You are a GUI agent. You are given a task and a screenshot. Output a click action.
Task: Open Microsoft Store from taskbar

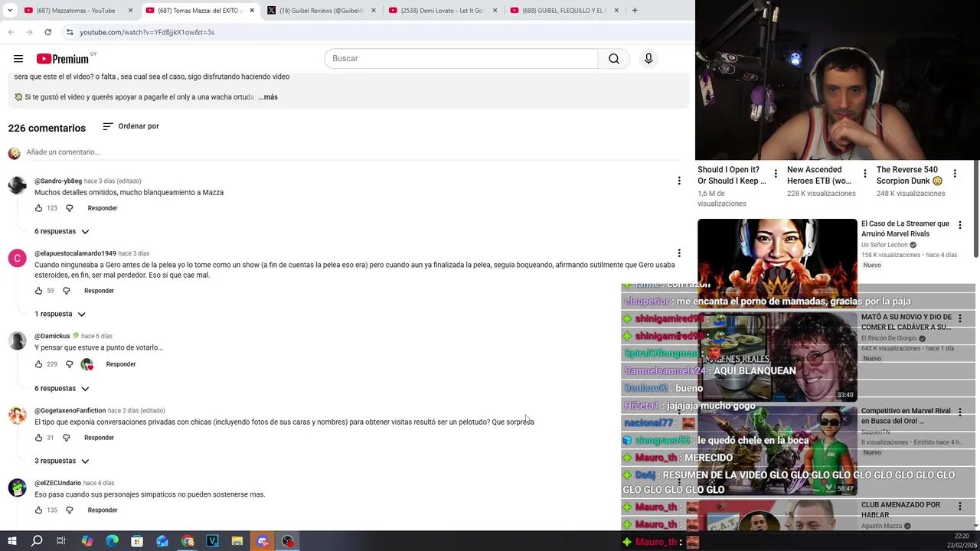click(x=137, y=541)
